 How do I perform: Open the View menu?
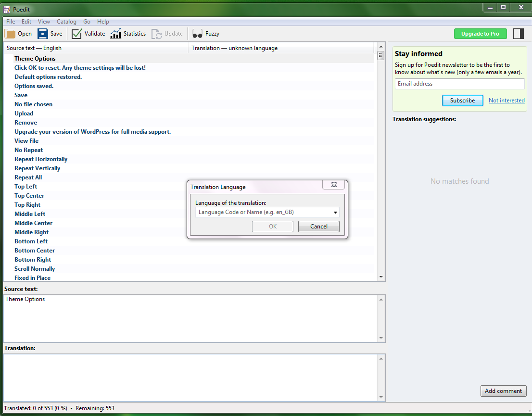click(x=44, y=21)
